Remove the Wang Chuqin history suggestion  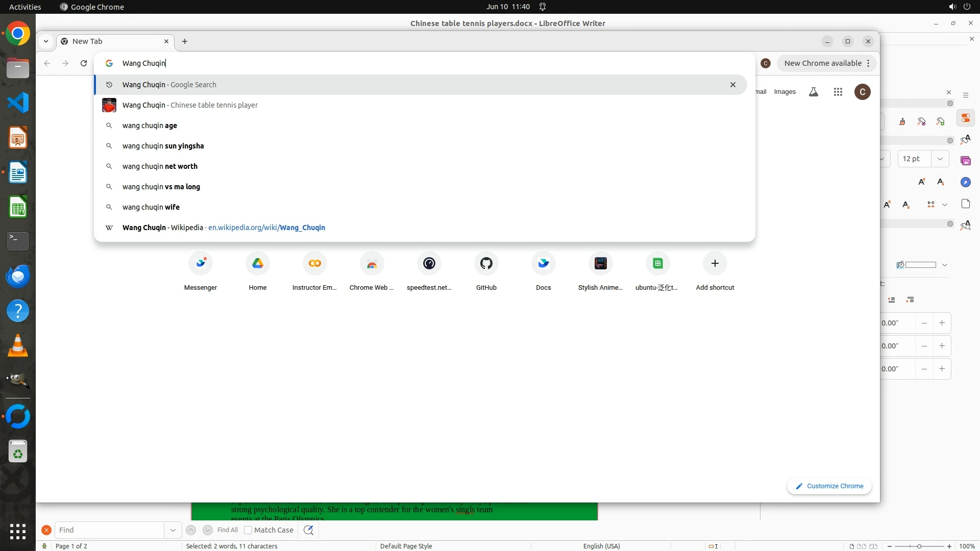pos(732,85)
